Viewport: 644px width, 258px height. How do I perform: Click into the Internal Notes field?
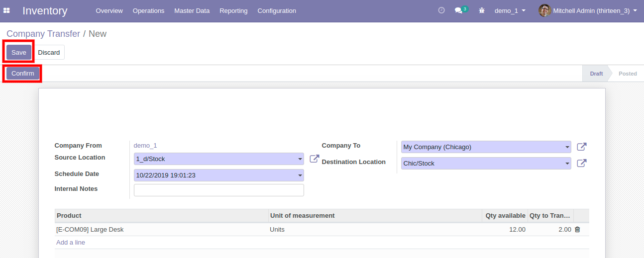click(219, 190)
